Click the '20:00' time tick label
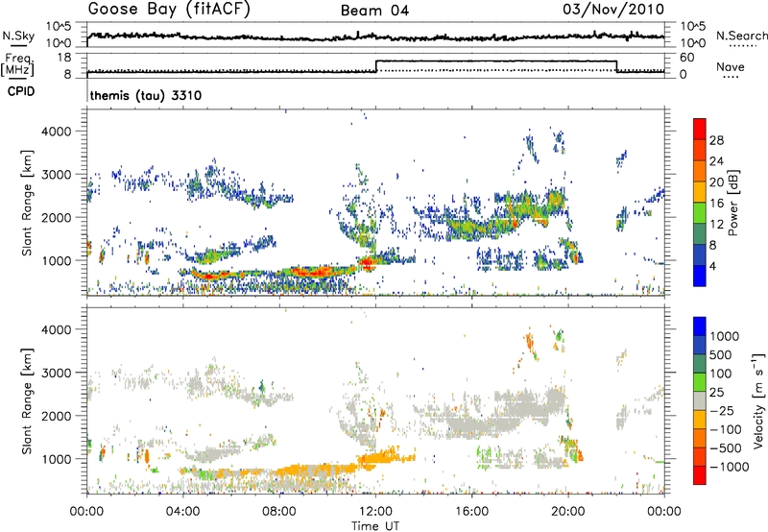Image resolution: width=768 pixels, height=532 pixels. 568,512
